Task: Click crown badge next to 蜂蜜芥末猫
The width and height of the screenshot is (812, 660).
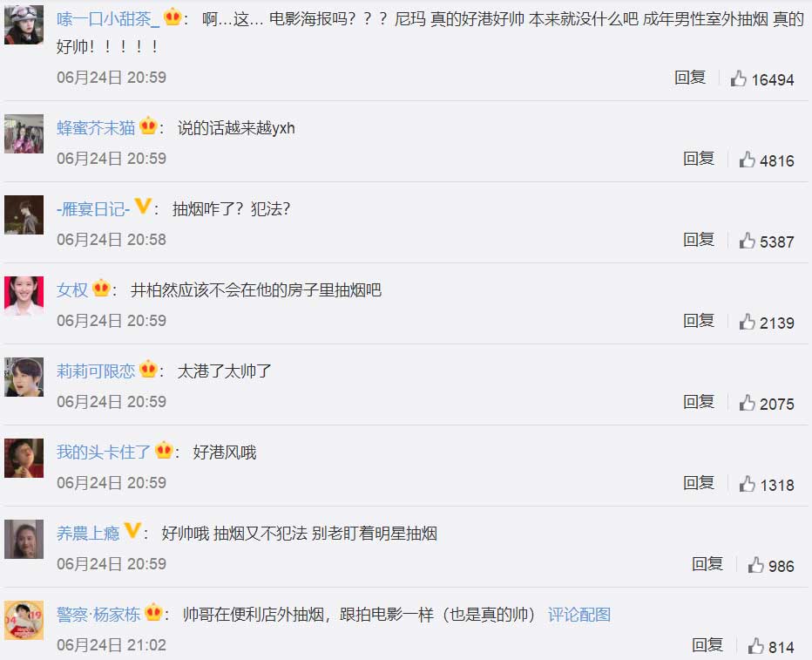Action: tap(148, 126)
